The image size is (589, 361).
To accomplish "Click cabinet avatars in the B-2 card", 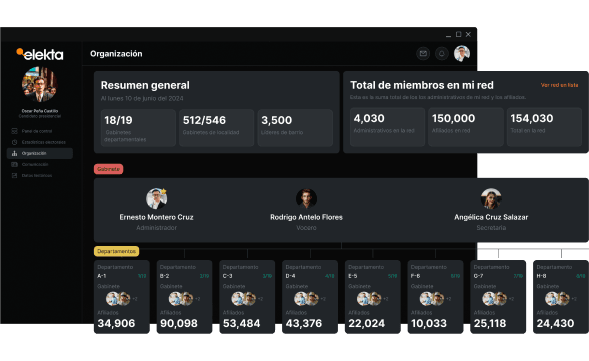I will (x=181, y=299).
